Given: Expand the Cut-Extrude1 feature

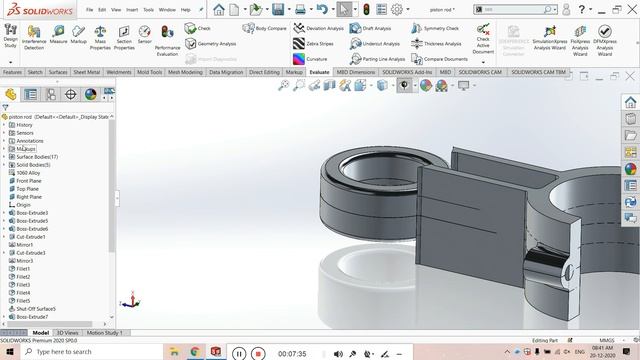Looking at the screenshot, I should pyautogui.click(x=4, y=237).
